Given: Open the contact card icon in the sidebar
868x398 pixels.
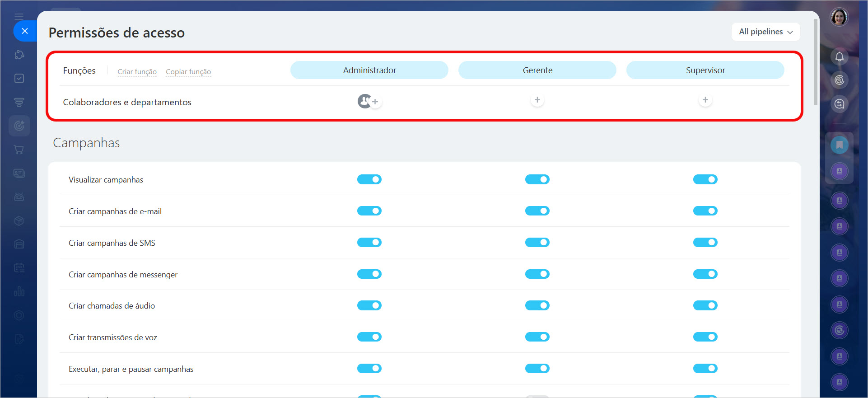Looking at the screenshot, I should 19,173.
